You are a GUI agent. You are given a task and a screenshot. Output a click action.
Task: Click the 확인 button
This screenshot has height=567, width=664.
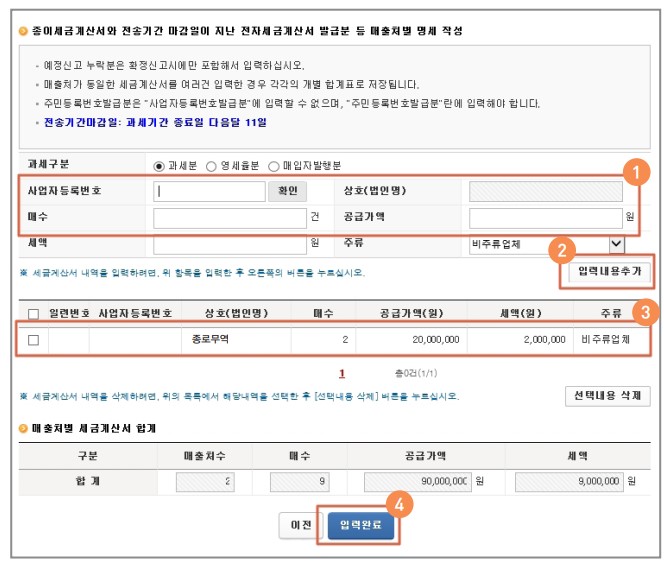pos(288,191)
